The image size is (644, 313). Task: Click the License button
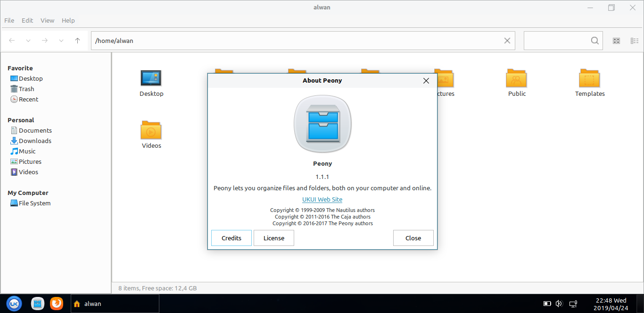point(274,238)
